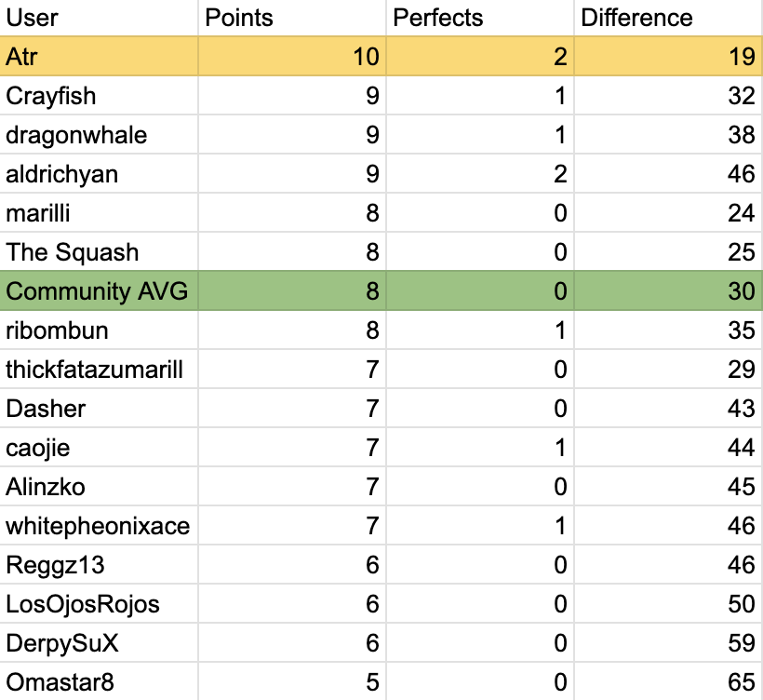The width and height of the screenshot is (763, 700).
Task: Select Omastar8's difference value 65
Action: pyautogui.click(x=668, y=682)
